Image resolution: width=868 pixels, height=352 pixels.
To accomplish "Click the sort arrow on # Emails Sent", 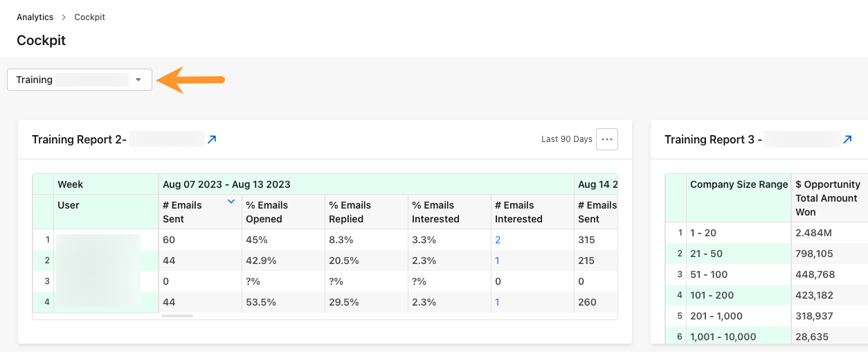I will pyautogui.click(x=231, y=202).
